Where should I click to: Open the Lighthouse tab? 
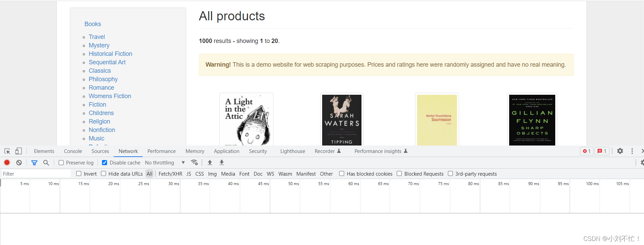[293, 151]
